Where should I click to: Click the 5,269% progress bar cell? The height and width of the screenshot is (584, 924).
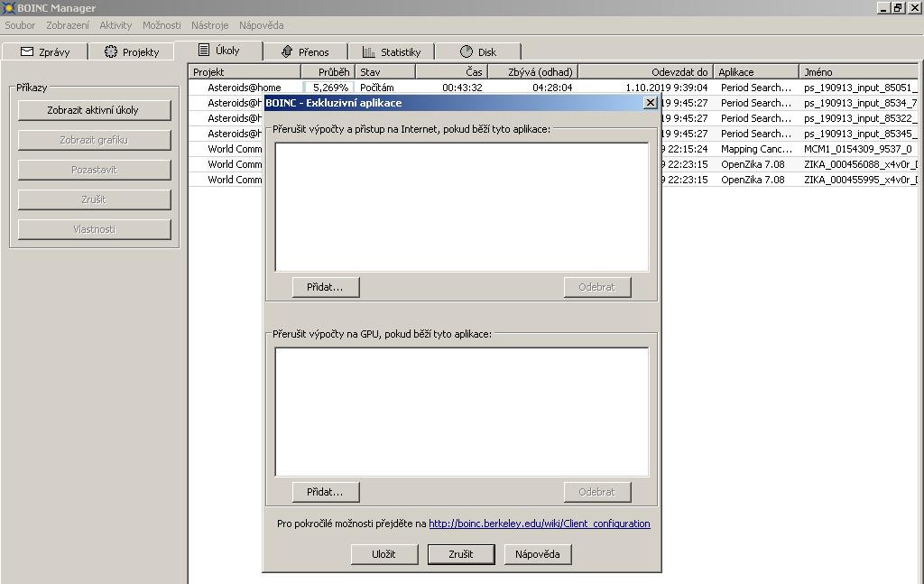(328, 88)
